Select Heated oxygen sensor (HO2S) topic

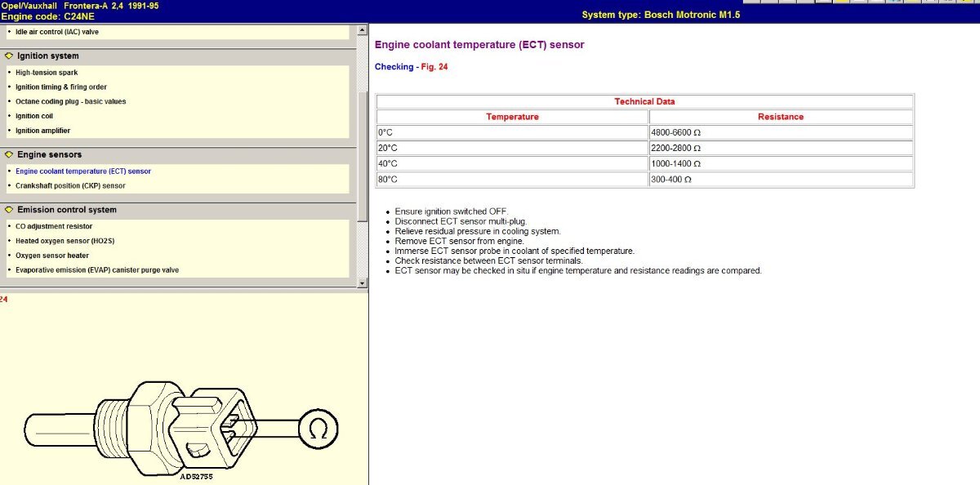[x=65, y=241]
